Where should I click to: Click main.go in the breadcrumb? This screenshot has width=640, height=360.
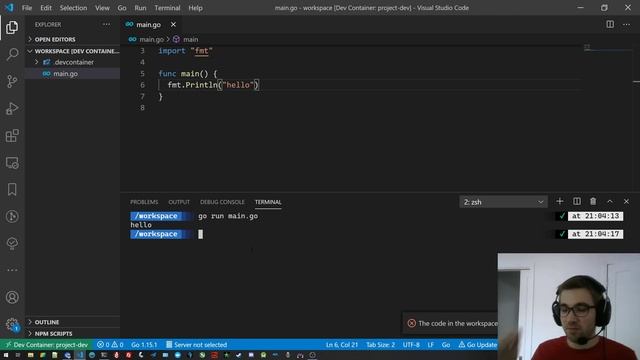pos(151,39)
